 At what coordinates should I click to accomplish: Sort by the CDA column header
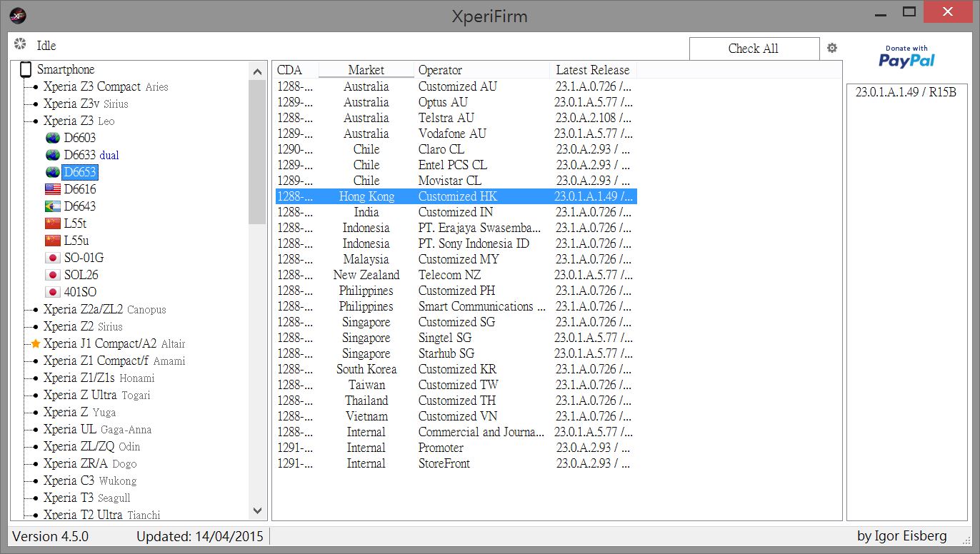pos(295,70)
